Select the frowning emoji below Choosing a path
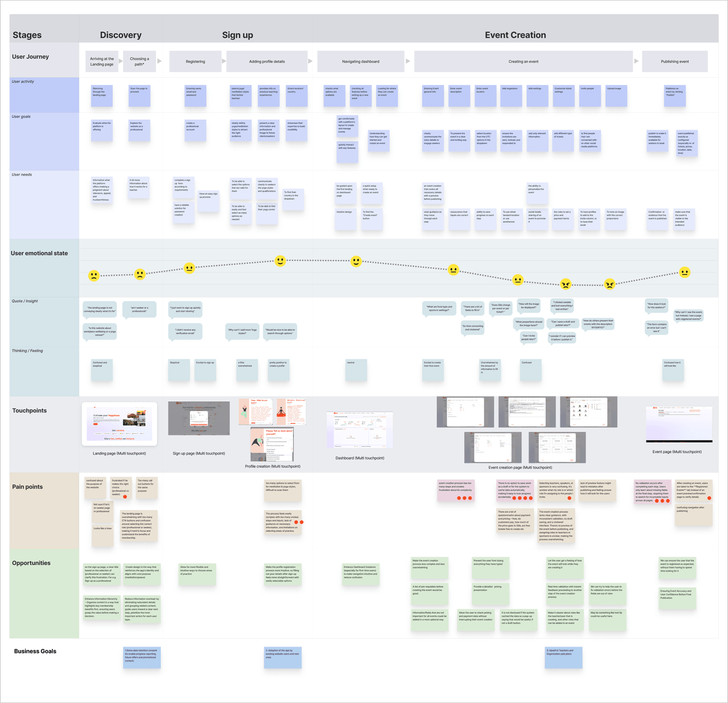This screenshot has width=728, height=703. tap(141, 273)
